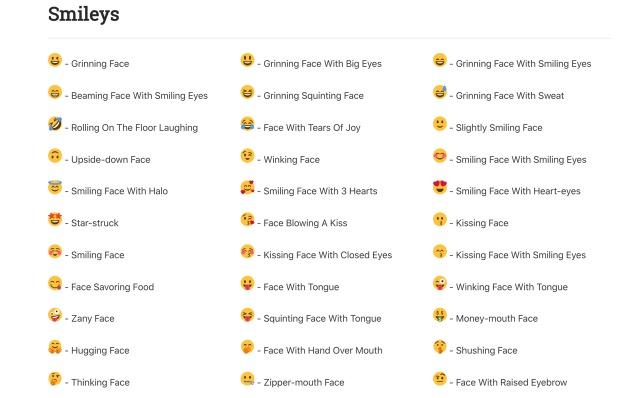
Task: Click the Grinning Face emoji
Action: pyautogui.click(x=55, y=60)
